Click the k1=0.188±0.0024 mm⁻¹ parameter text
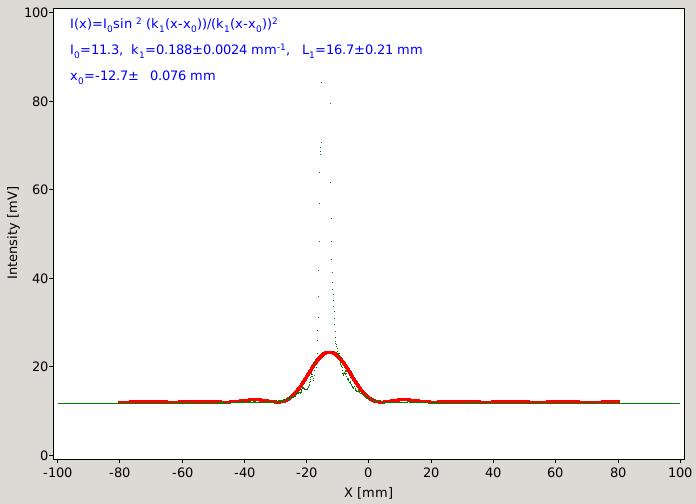Viewport: 696px width, 504px height. [x=208, y=50]
